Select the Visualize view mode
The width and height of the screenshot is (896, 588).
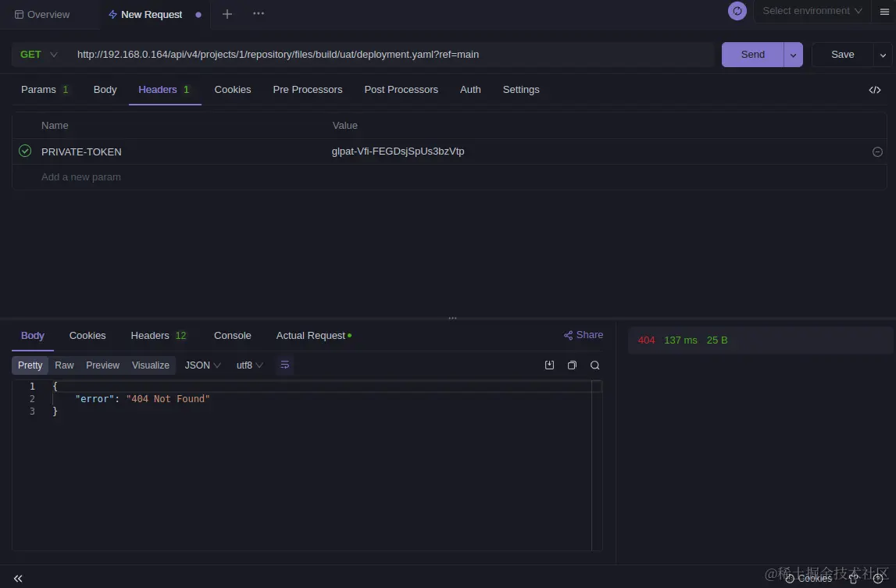(150, 365)
